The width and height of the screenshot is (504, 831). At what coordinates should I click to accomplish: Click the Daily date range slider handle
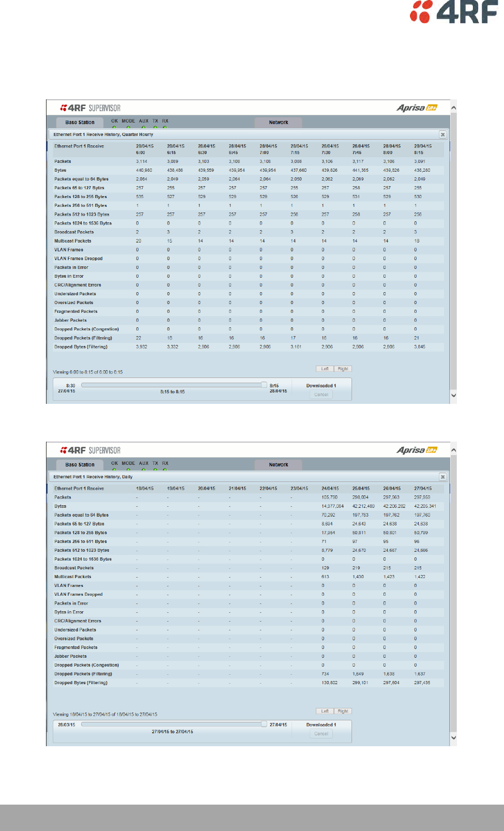(x=264, y=724)
